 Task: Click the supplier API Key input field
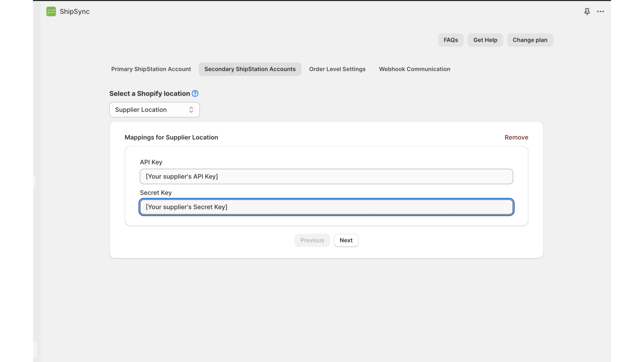point(326,176)
